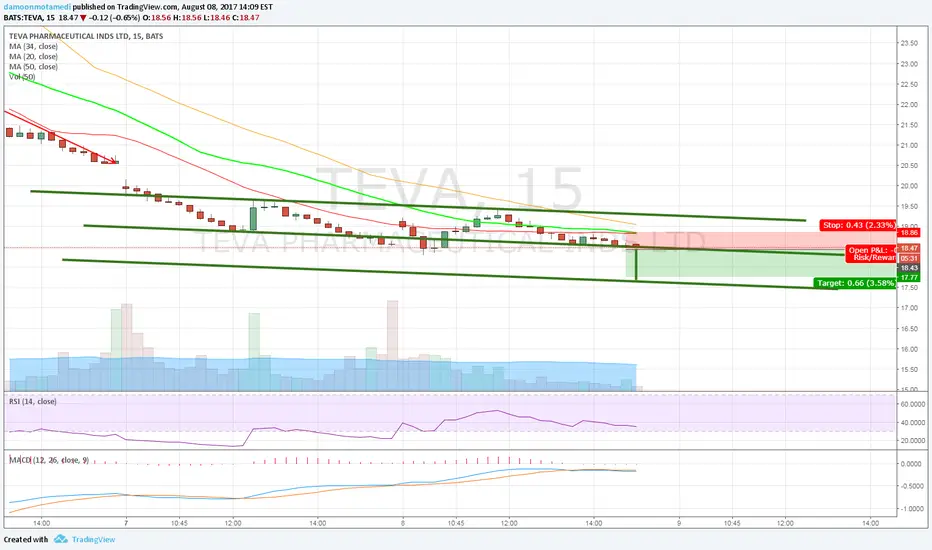Click the 18.43 price tag on axis
The image size is (932, 550).
click(x=909, y=268)
